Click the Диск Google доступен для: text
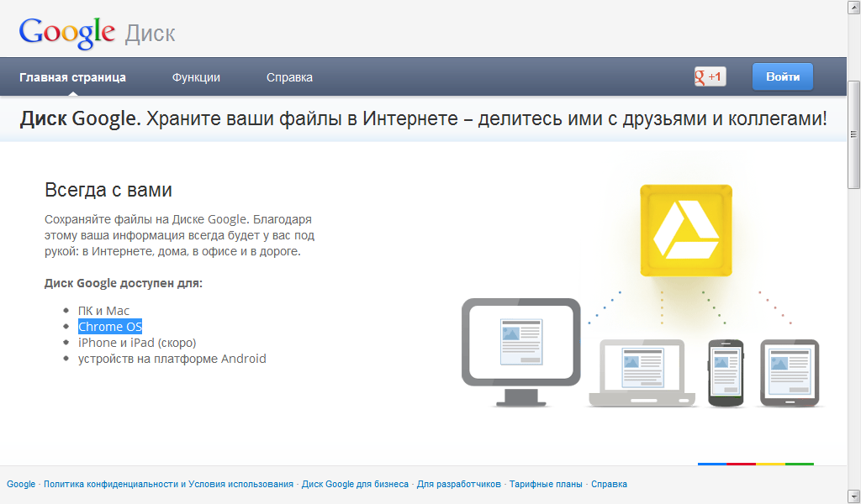 pos(124,284)
